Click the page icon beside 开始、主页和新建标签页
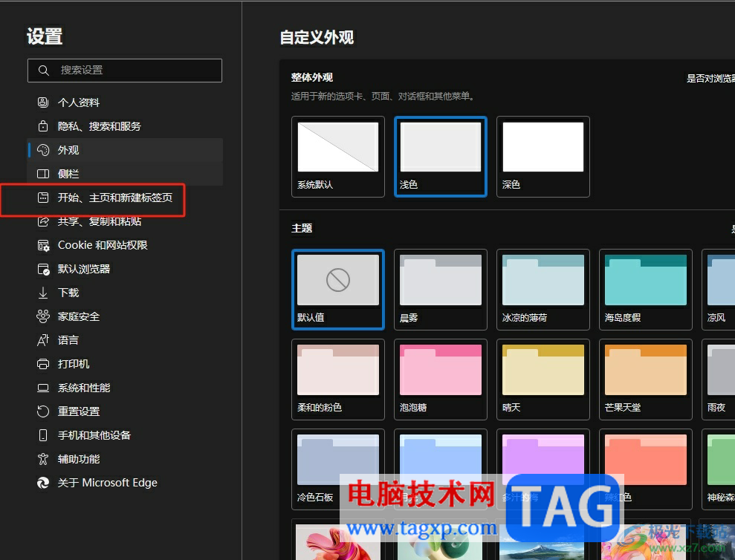 (42, 198)
